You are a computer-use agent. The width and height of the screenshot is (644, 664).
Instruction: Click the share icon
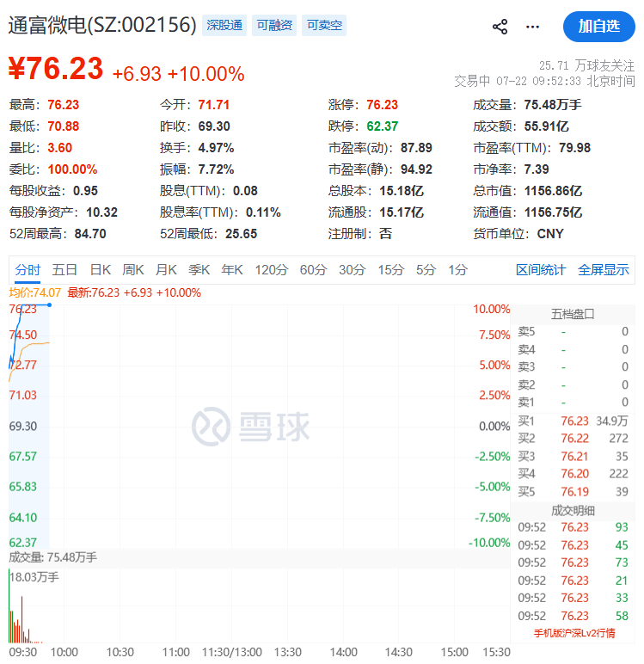tap(500, 27)
